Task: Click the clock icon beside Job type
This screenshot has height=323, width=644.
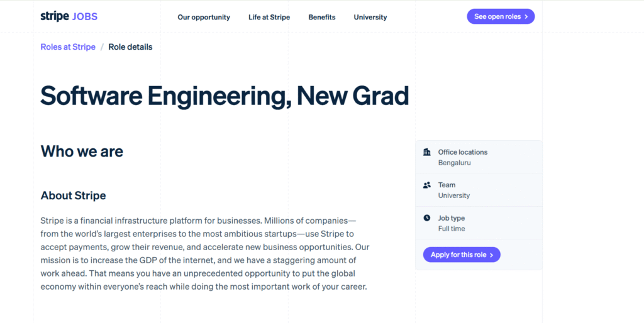Action: (x=427, y=218)
